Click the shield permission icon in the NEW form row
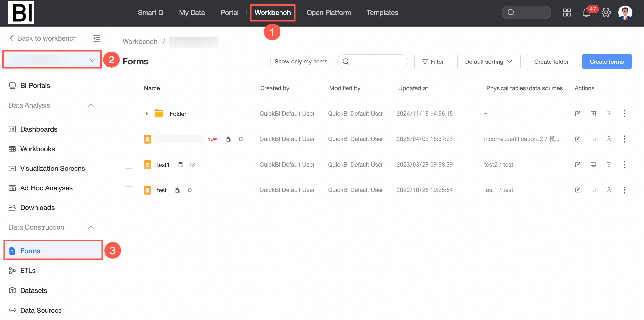 click(x=609, y=139)
